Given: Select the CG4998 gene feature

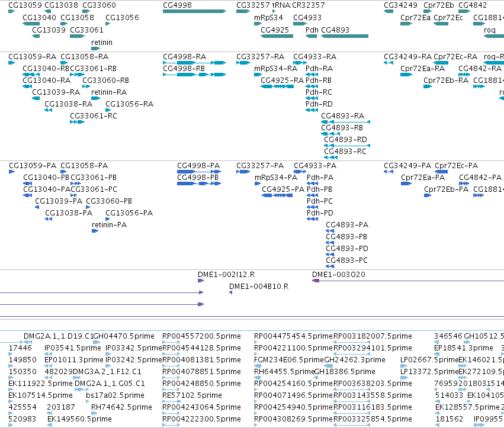Looking at the screenshot, I should [x=194, y=11].
